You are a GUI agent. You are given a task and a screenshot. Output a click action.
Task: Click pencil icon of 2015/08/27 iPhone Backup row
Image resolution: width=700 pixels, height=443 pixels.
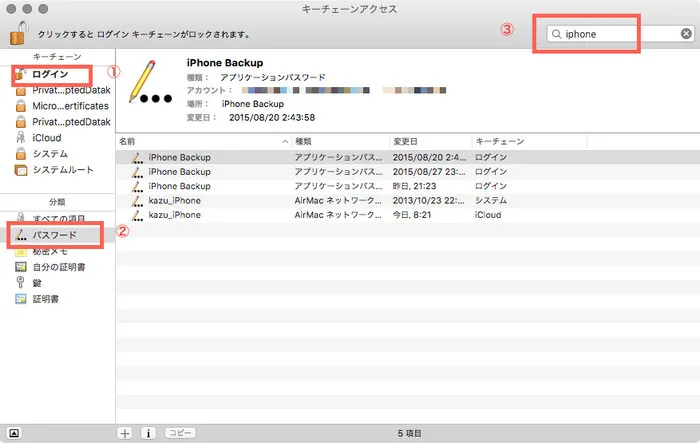coord(138,171)
